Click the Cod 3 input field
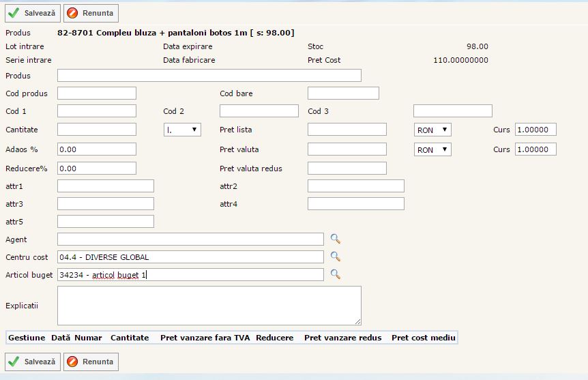This screenshot has width=588, height=380. [452, 111]
